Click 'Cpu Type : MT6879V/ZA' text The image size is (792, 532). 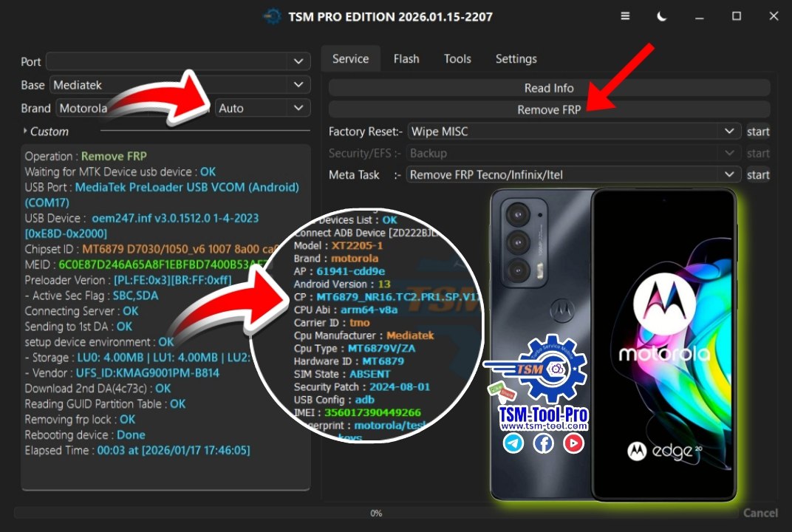click(355, 348)
